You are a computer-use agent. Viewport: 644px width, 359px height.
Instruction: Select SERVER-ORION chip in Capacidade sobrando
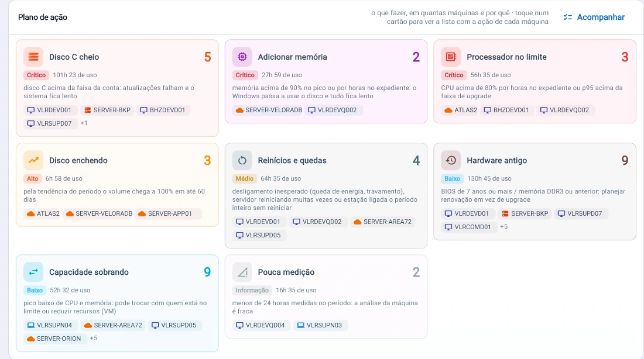click(54, 339)
